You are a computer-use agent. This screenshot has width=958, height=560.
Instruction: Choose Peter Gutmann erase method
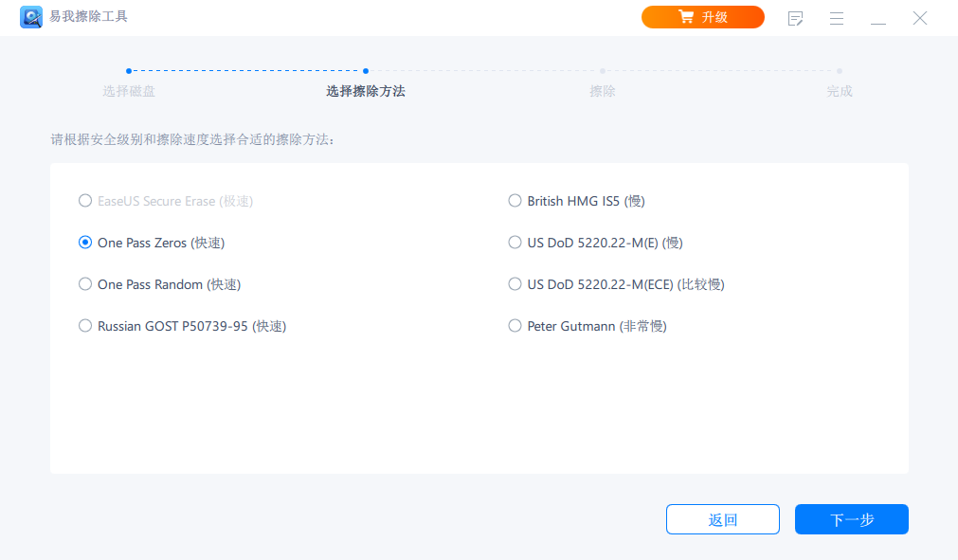point(515,326)
